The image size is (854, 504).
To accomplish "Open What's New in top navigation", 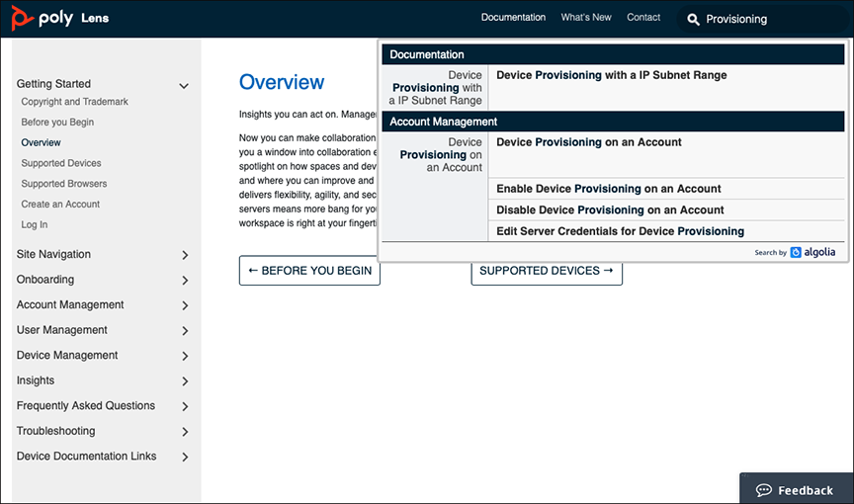I will pos(586,18).
